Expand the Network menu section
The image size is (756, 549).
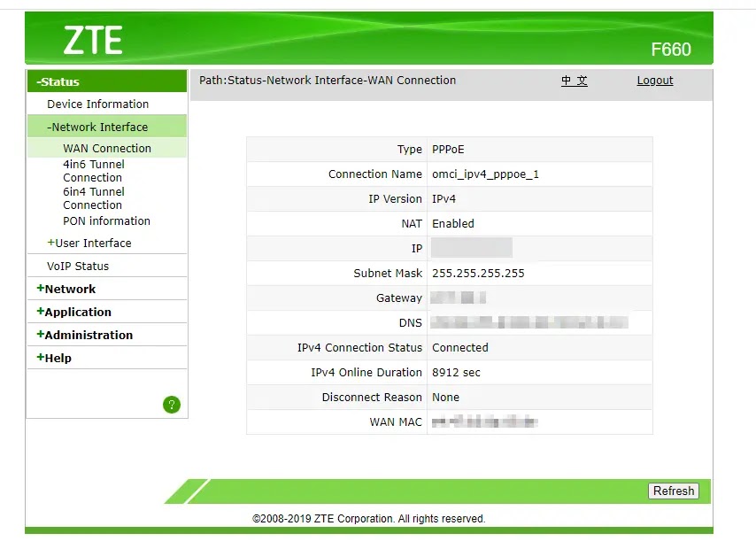point(66,289)
